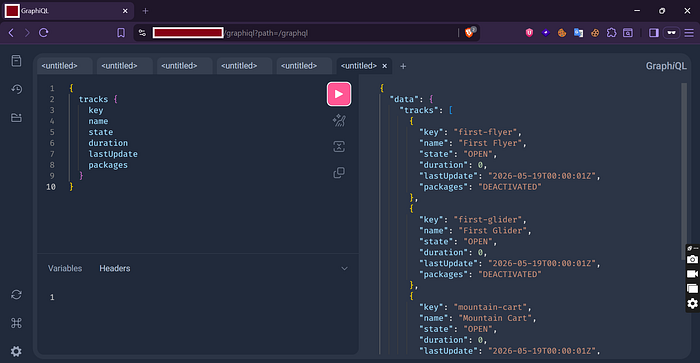Reload the current page
This screenshot has height=363, width=700.
(43, 33)
